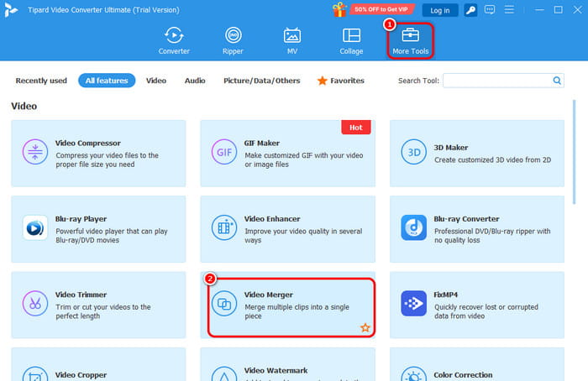Image resolution: width=588 pixels, height=381 pixels.
Task: Click 'Compress your video files' description
Action: pyautogui.click(x=108, y=159)
